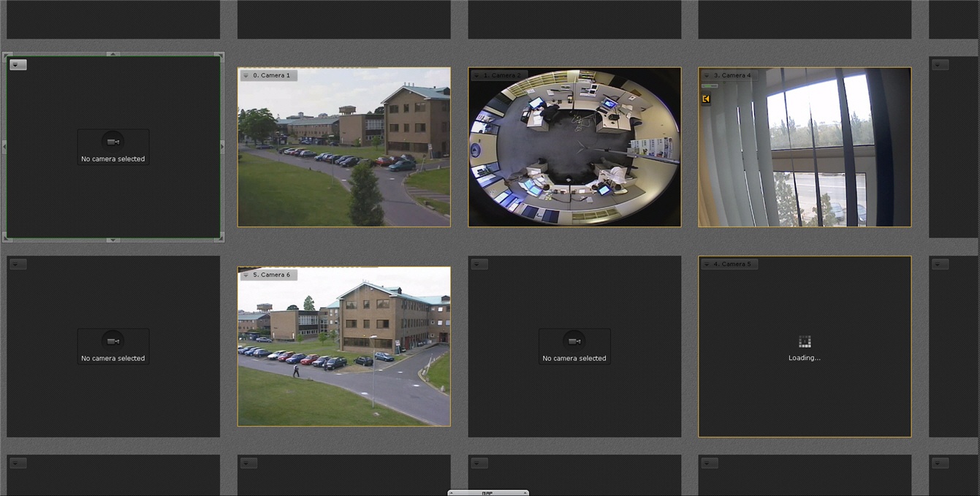Click the yellow arrow icon in Camera 4 view
980x496 pixels.
coord(706,99)
